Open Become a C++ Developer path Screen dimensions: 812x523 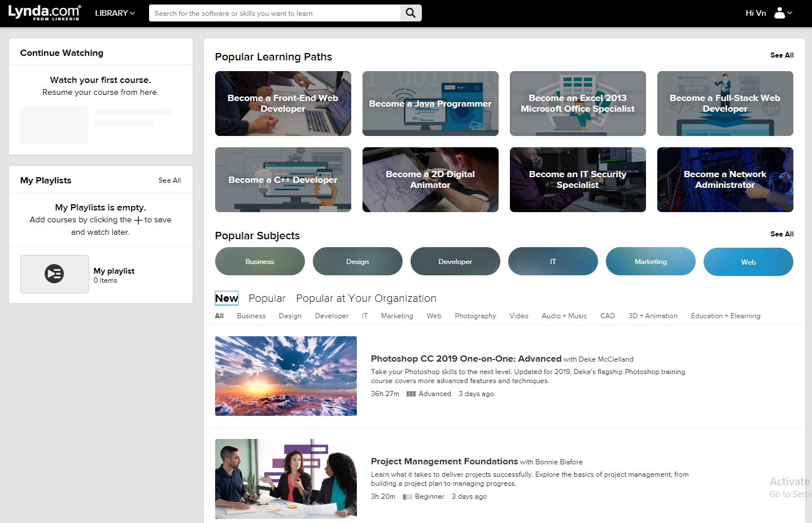[283, 179]
